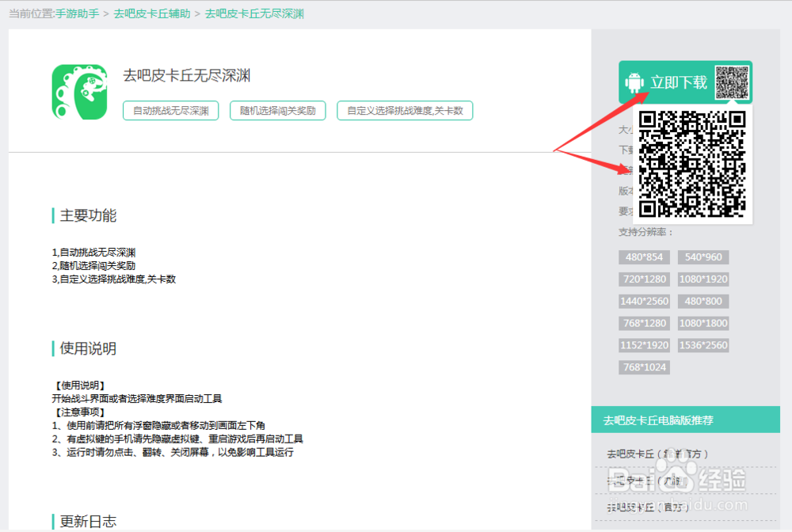792x532 pixels.
Task: Click the 使用说明 section heading
Action: point(88,348)
